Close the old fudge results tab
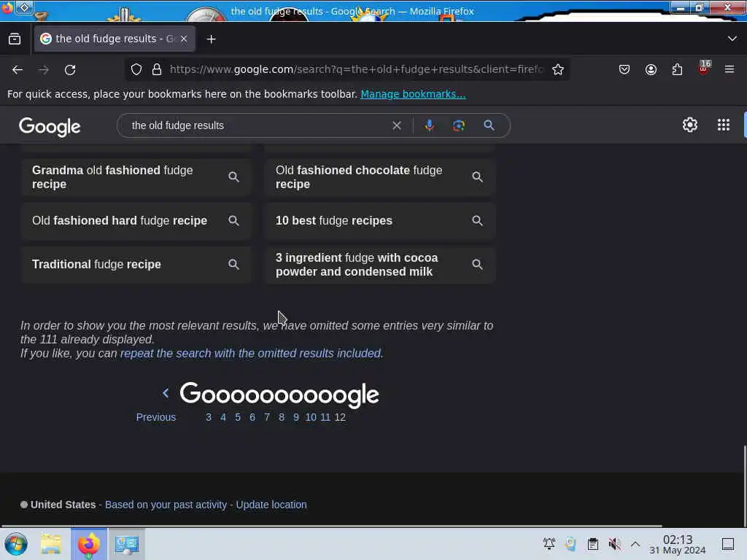Screen dimensions: 747x560 tap(184, 39)
